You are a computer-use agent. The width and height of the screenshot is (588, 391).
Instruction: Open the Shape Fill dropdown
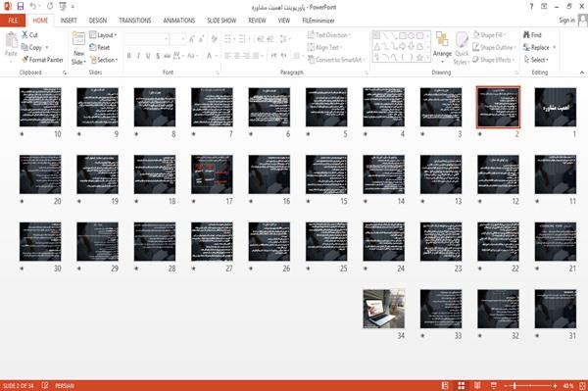point(489,35)
